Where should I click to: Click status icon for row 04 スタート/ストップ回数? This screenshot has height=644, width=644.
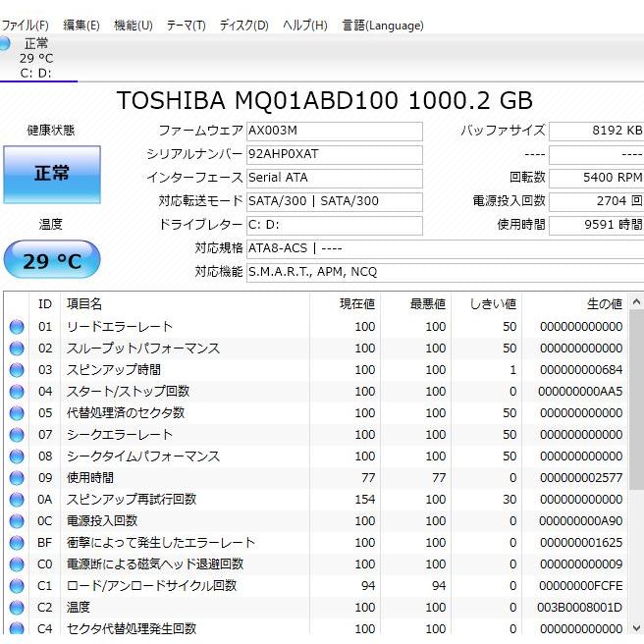click(x=17, y=392)
